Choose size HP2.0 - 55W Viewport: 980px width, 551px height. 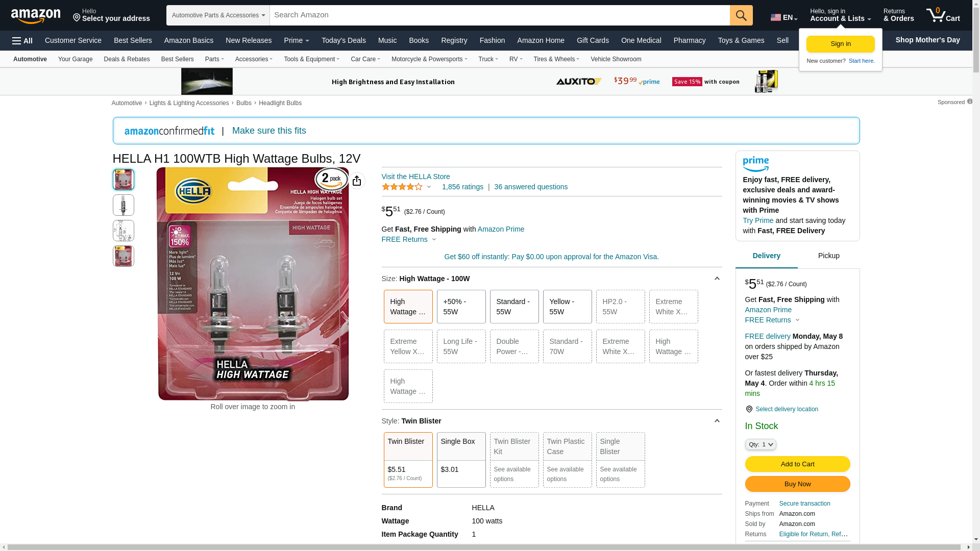(x=621, y=307)
